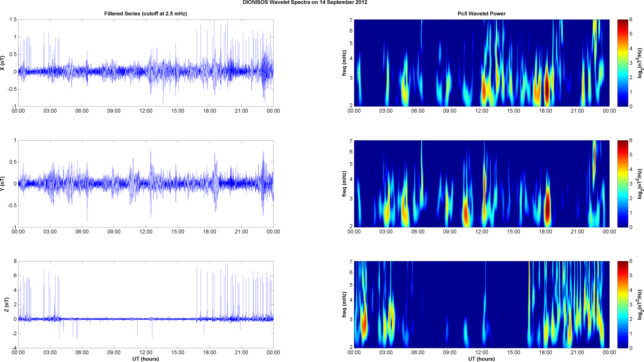Image resolution: width=644 pixels, height=362 pixels.
Task: Select the 'Pc5 Wavelet Power' heading
Action: pos(481,14)
